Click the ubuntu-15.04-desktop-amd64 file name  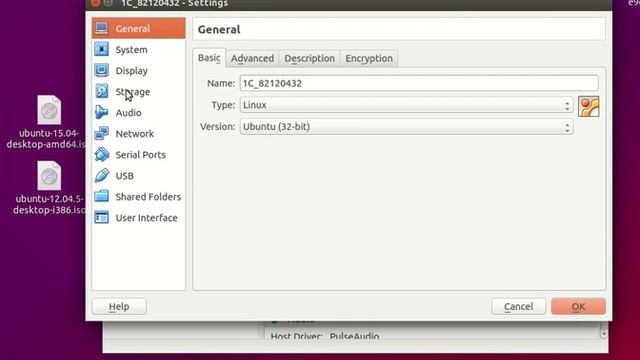[x=46, y=139]
